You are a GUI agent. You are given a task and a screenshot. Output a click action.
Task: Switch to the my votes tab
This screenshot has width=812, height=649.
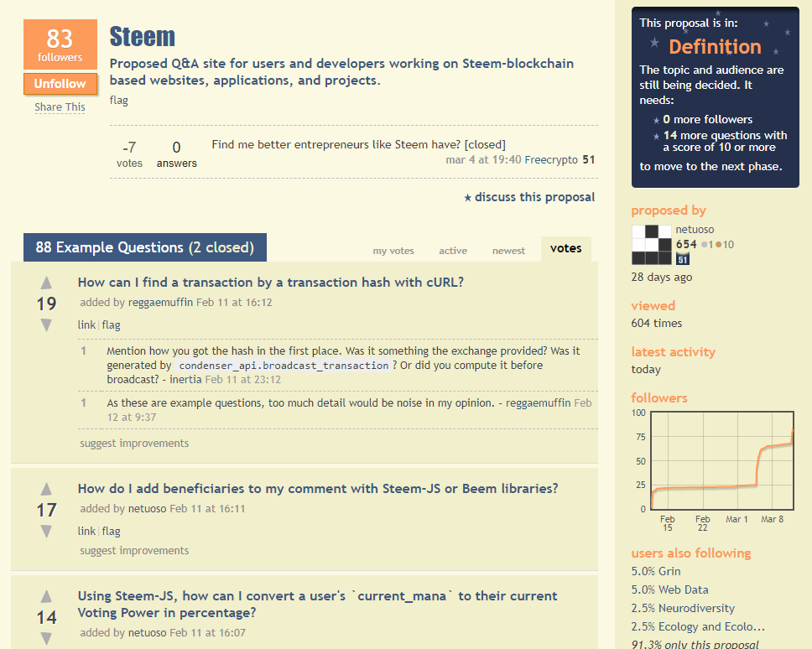(393, 251)
